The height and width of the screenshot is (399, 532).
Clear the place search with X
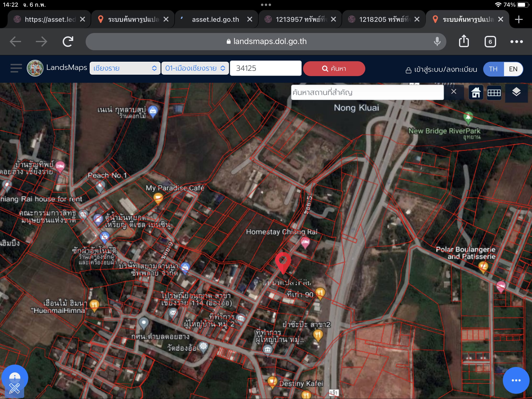click(x=454, y=92)
